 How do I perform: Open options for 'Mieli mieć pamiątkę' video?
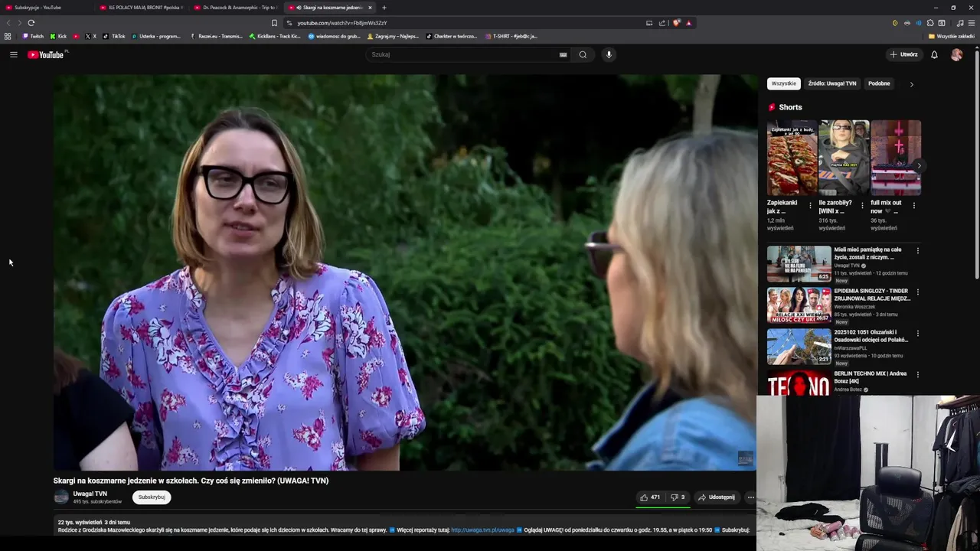tap(918, 250)
